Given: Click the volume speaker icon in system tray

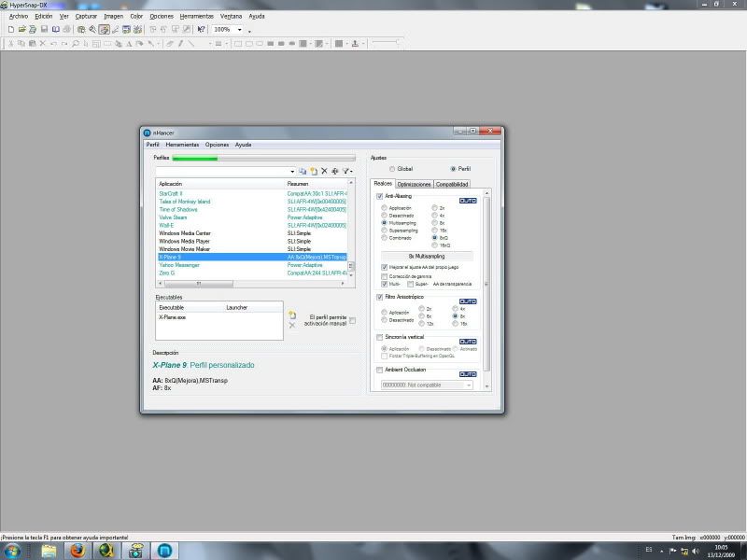Looking at the screenshot, I should pyautogui.click(x=696, y=551).
